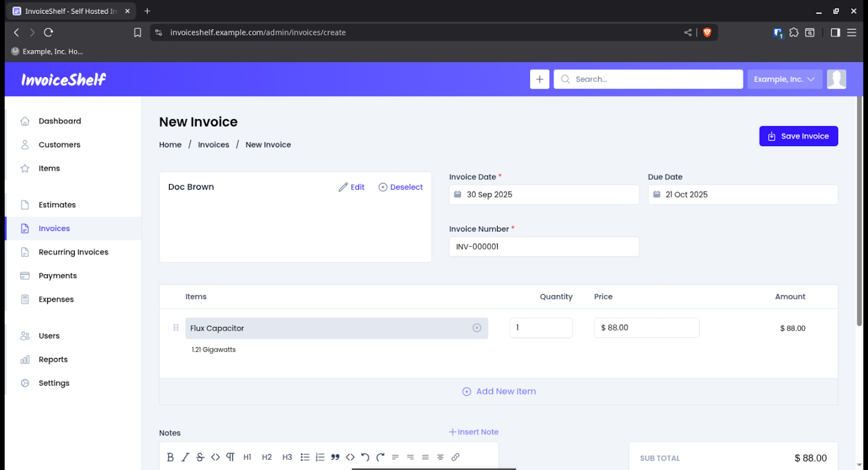The width and height of the screenshot is (868, 470).
Task: Click the Bold formatting icon in Notes
Action: point(170,457)
